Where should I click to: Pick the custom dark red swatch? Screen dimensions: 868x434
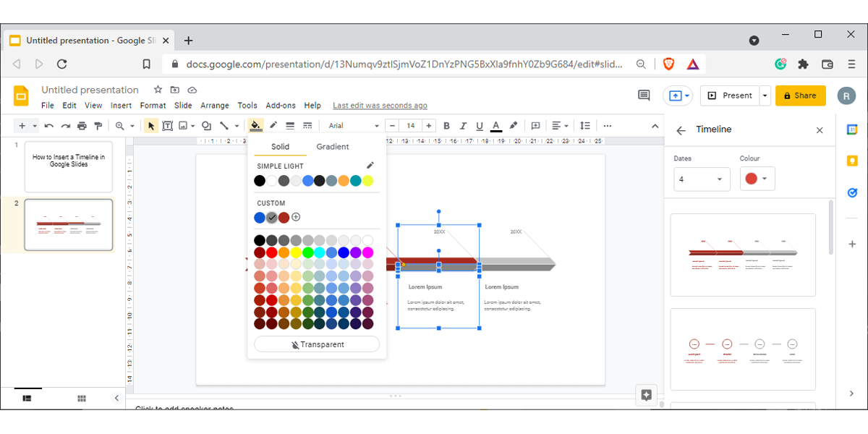[x=284, y=217]
